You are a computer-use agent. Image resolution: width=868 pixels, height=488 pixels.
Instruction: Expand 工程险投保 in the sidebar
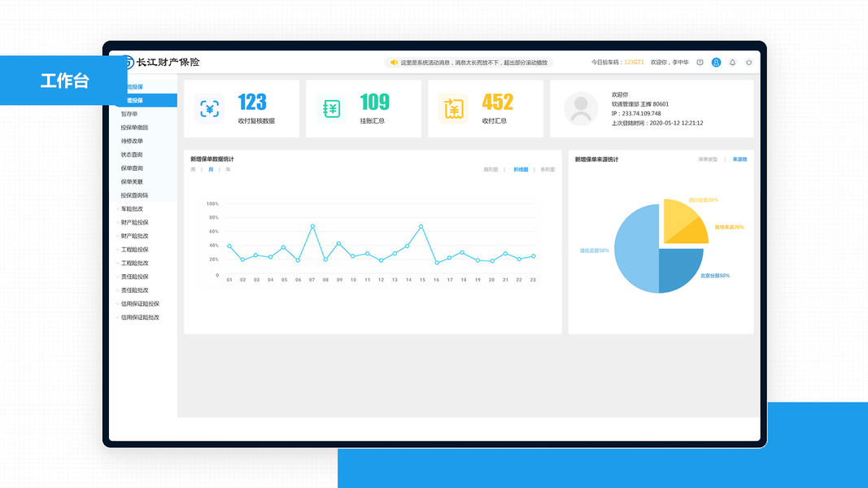tap(134, 250)
